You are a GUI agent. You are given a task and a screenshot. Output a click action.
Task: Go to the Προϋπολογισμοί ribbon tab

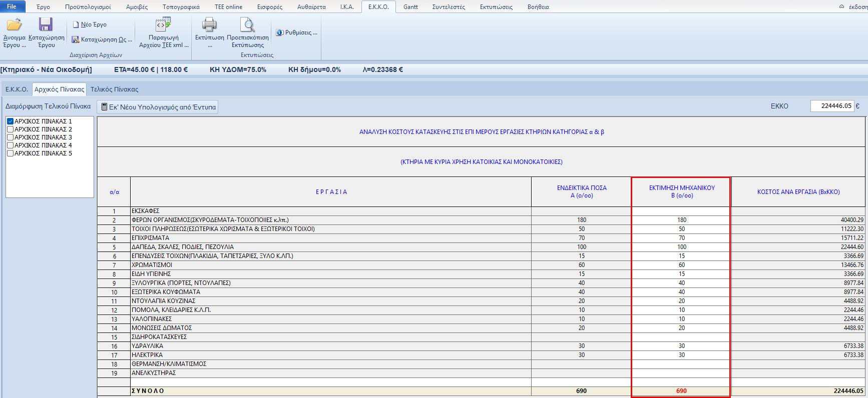(88, 7)
